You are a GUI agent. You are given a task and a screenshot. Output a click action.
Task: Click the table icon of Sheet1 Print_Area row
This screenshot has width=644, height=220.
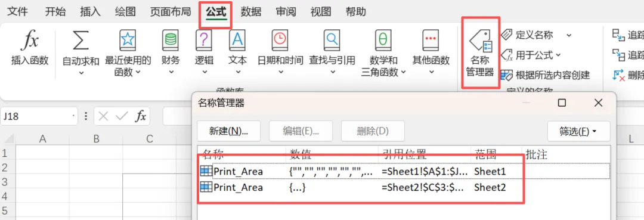(206, 171)
